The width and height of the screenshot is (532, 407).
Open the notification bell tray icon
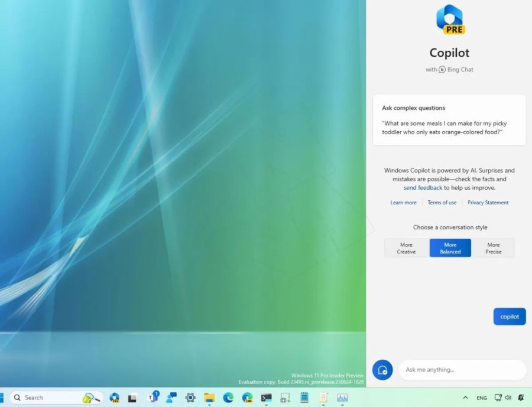tap(521, 398)
